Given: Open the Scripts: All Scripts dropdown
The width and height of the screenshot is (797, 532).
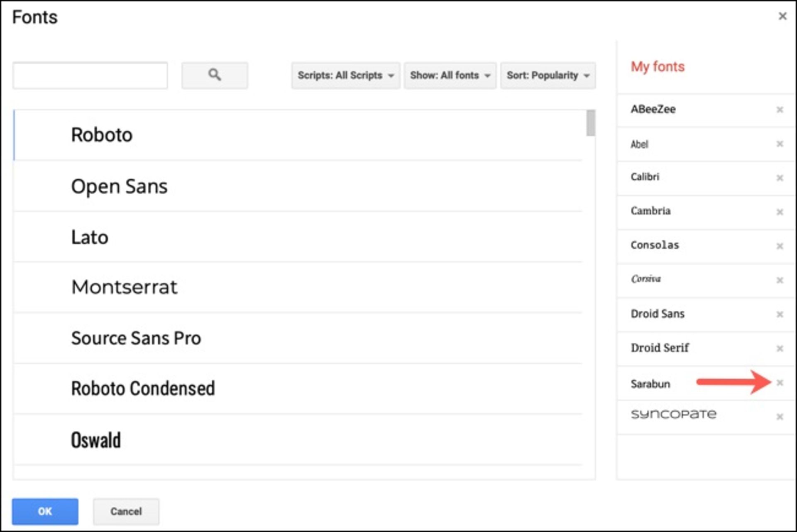Looking at the screenshot, I should click(345, 76).
